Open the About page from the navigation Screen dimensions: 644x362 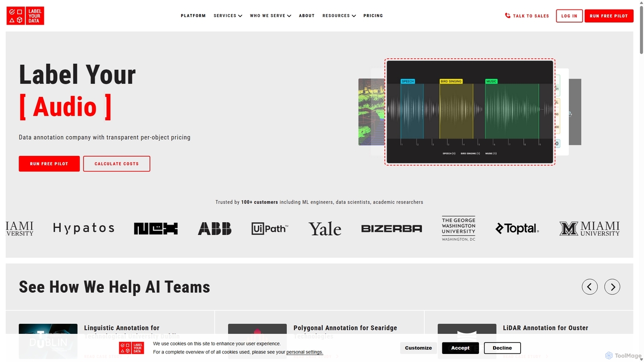pyautogui.click(x=307, y=16)
